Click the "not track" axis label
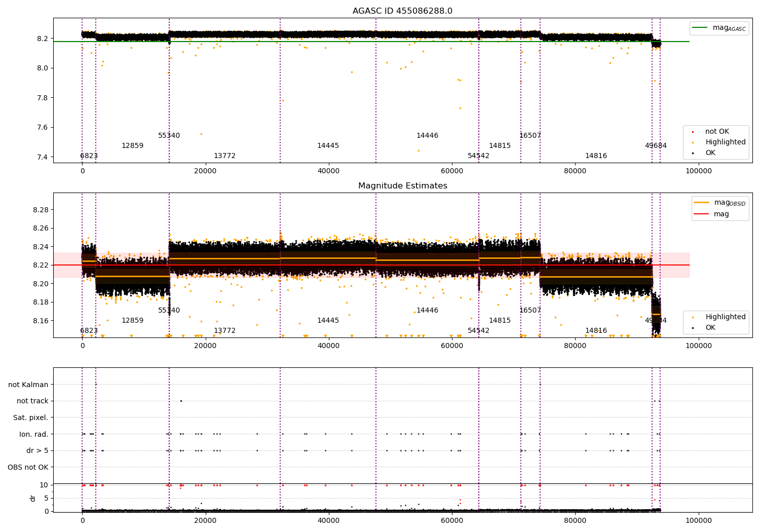Image resolution: width=760 pixels, height=532 pixels. tap(32, 401)
